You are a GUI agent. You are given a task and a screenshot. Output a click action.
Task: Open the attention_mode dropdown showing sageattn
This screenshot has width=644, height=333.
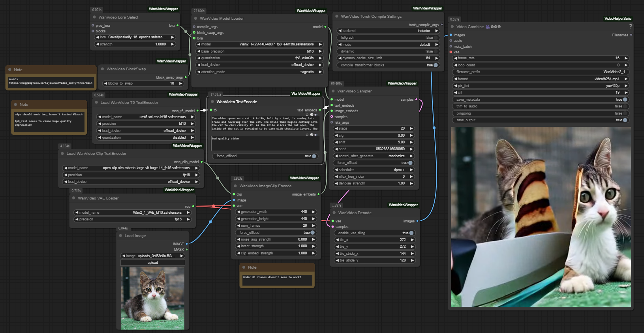click(260, 72)
